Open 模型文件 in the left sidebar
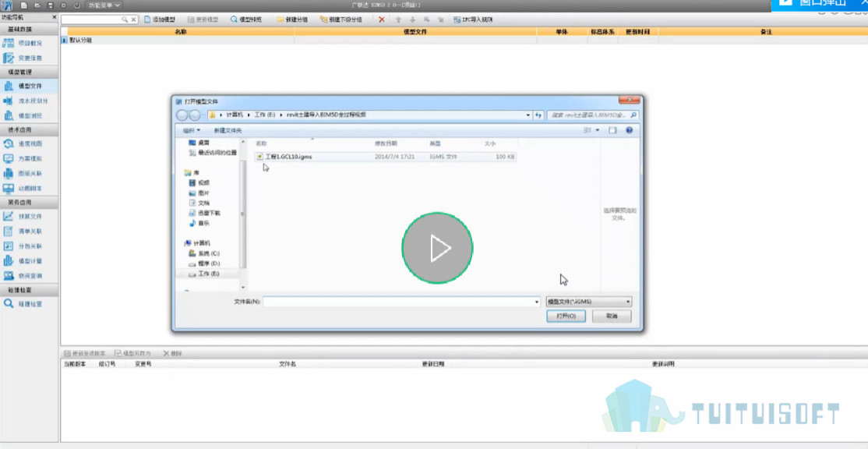Screen dimensions: 868x449 (30, 86)
